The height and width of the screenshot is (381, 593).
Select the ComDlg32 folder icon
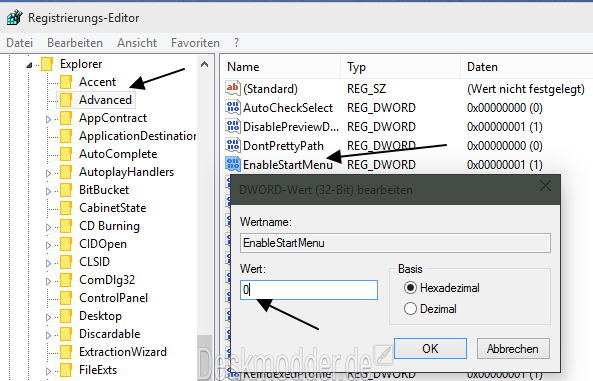66,280
